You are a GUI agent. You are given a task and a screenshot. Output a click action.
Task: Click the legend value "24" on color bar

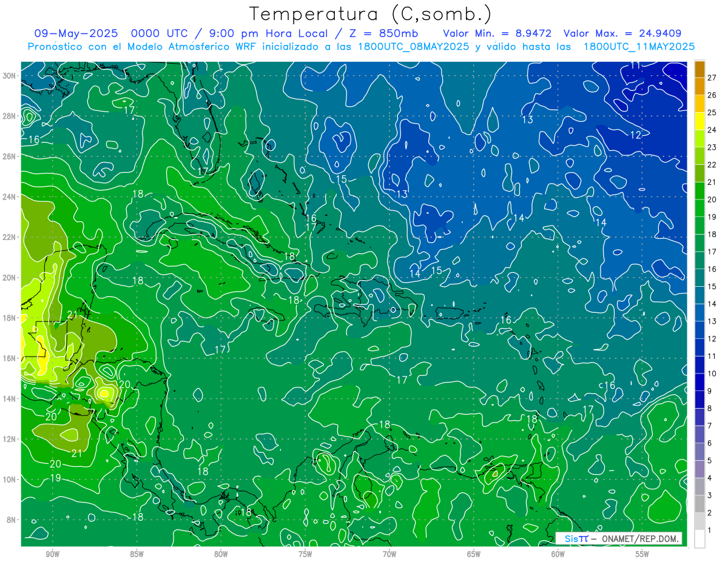[x=712, y=130]
